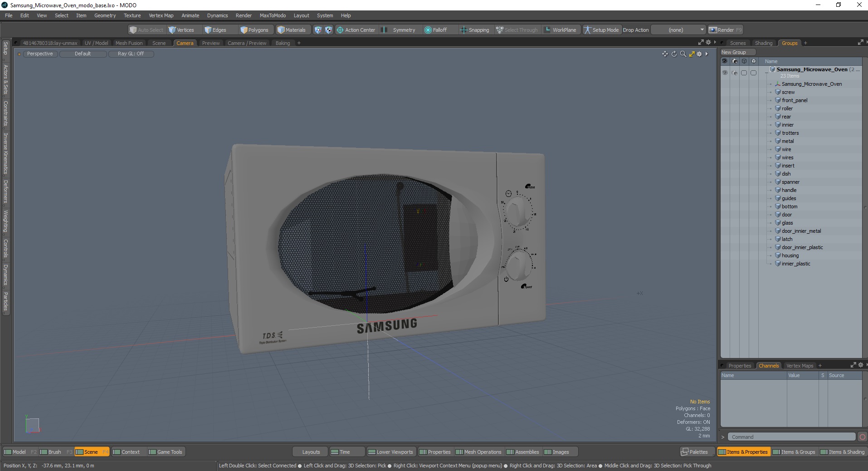Toggle the Ray GL: Off option
The width and height of the screenshot is (868, 471).
click(131, 54)
